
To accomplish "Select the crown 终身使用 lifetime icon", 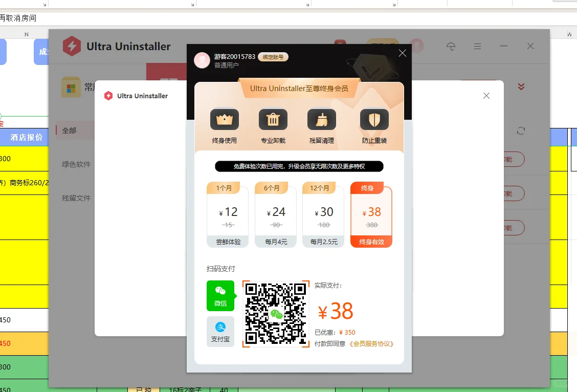I will (x=224, y=119).
